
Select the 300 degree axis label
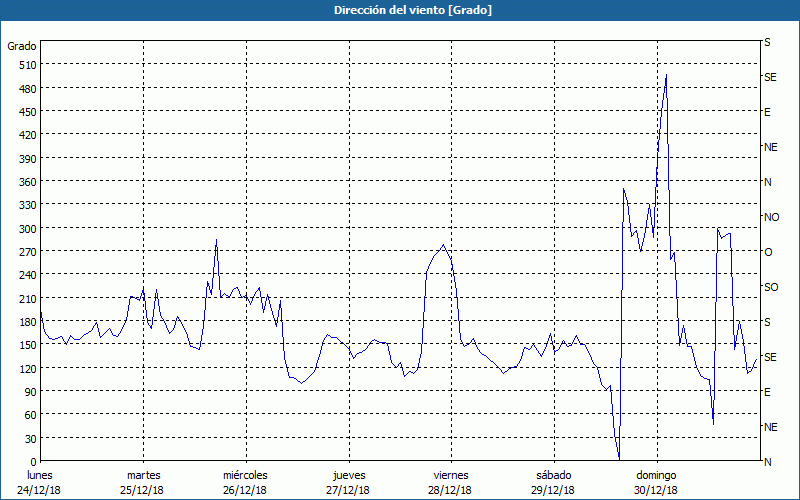tap(28, 229)
